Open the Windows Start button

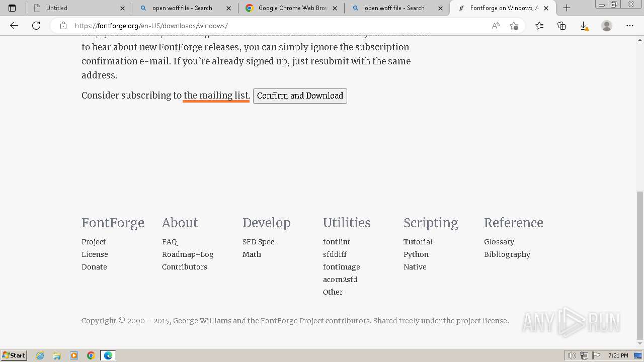tap(14, 355)
